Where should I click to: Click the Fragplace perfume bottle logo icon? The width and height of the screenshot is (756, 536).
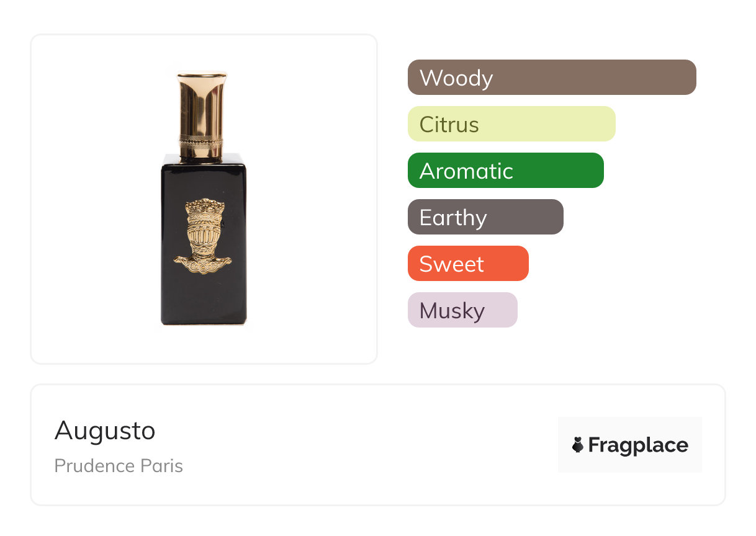click(578, 445)
